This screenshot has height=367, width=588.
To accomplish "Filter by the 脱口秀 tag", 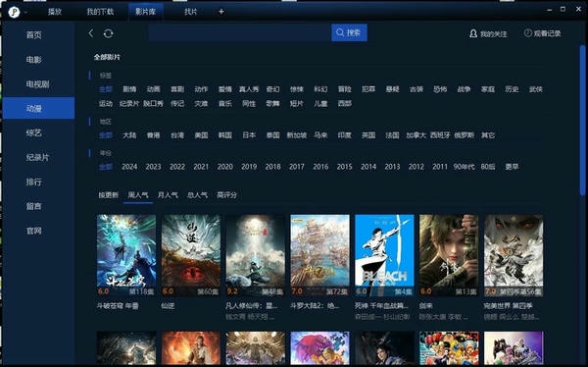I will click(x=154, y=103).
